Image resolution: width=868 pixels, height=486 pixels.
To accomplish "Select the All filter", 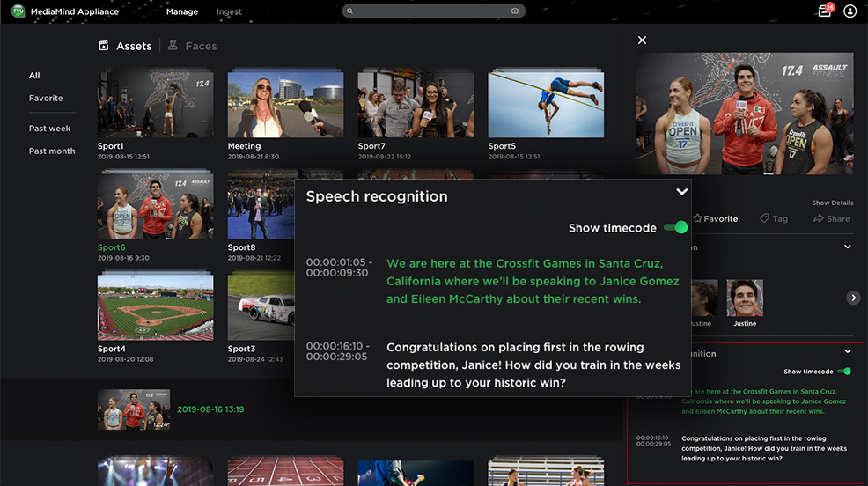I will [34, 76].
